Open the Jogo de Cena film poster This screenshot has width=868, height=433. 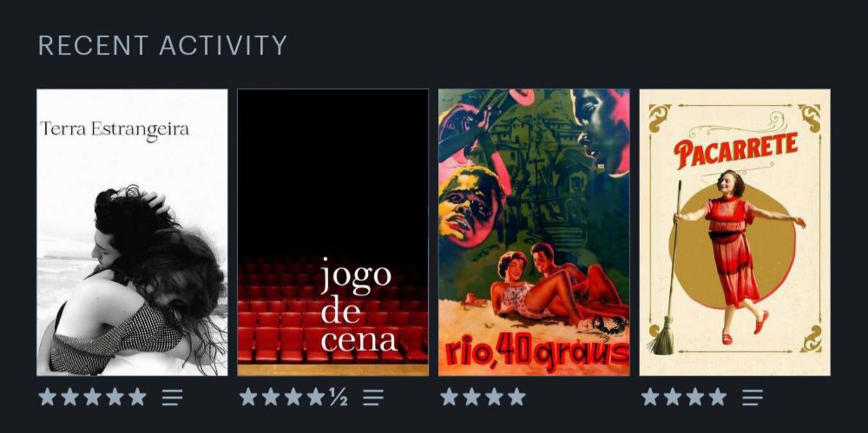pos(333,233)
